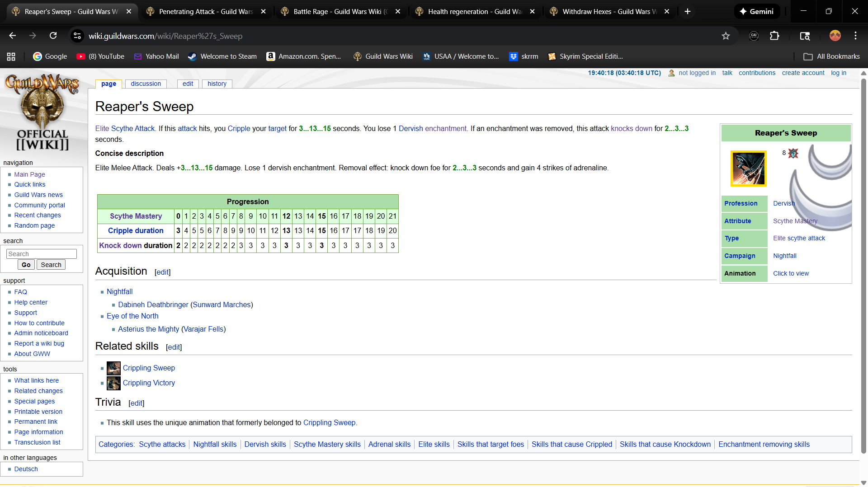The height and width of the screenshot is (487, 868).
Task: Open the What links here tool
Action: point(36,380)
